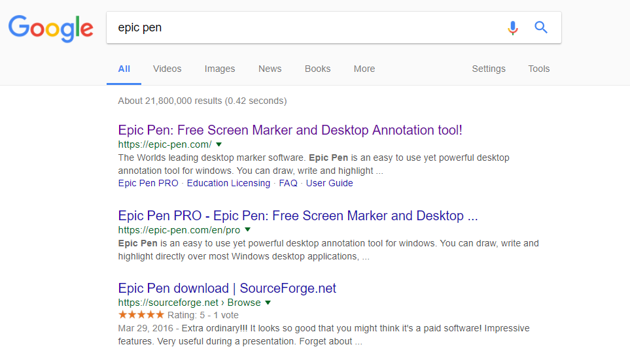Expand the epic-pen.com/en/pro result dropdown arrow
Image resolution: width=630 pixels, height=364 pixels.
point(248,230)
